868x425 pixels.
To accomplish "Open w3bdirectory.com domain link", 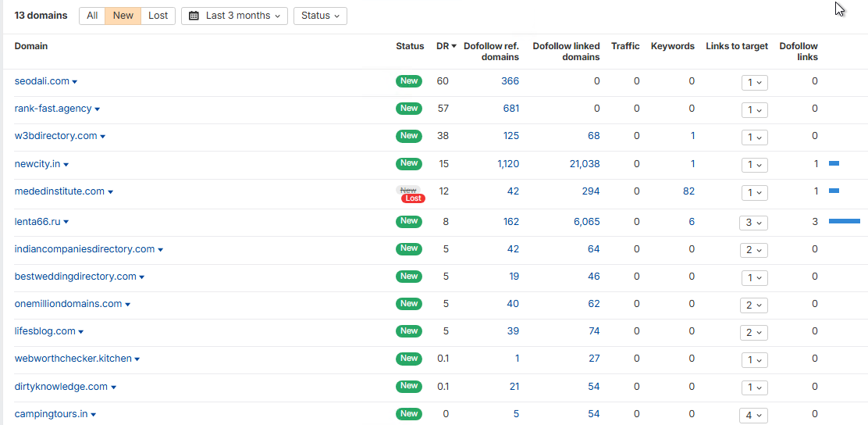I will pos(56,136).
